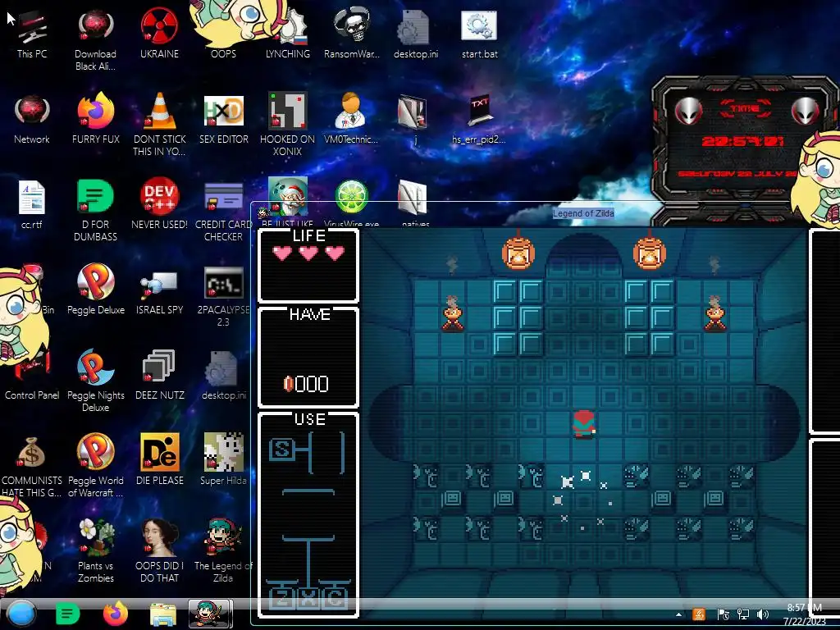Launch Peggle World of Warcraft shortcut

pos(95,466)
